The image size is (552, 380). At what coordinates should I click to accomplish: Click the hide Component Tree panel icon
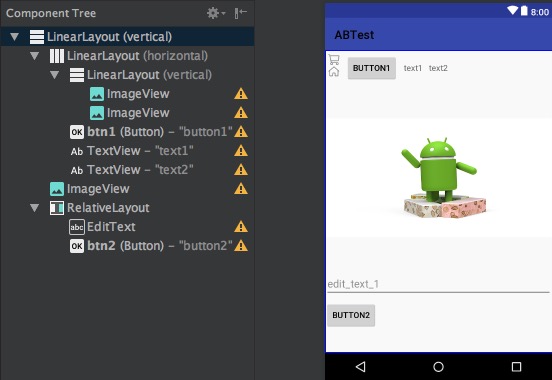240,13
